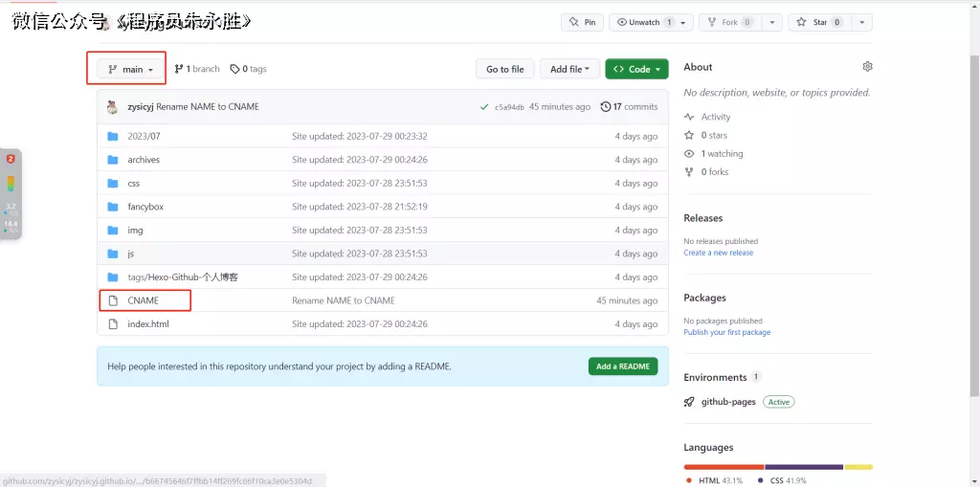980x487 pixels.
Task: Open the green Code dropdown
Action: pos(636,69)
